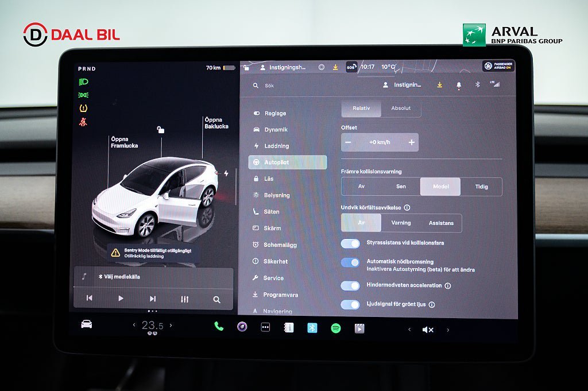This screenshot has width=588, height=391.
Task: Tap the car controls icon
Action: click(86, 324)
